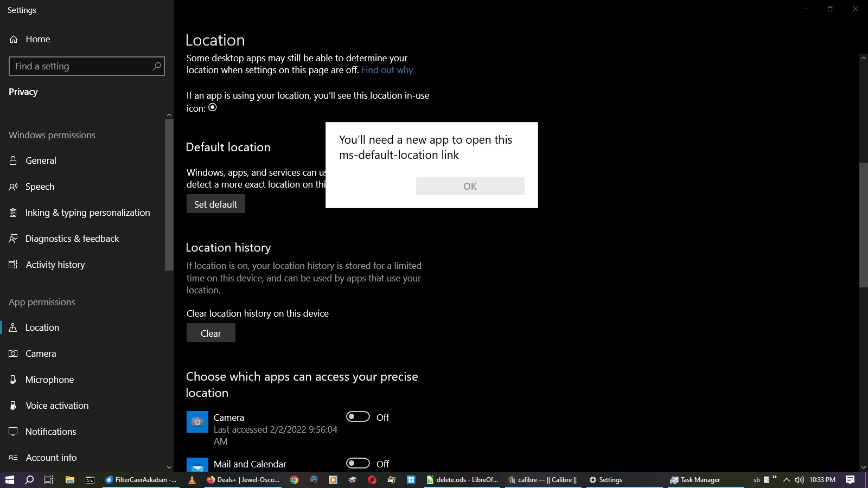Click the Microphone sidebar icon

tap(13, 380)
